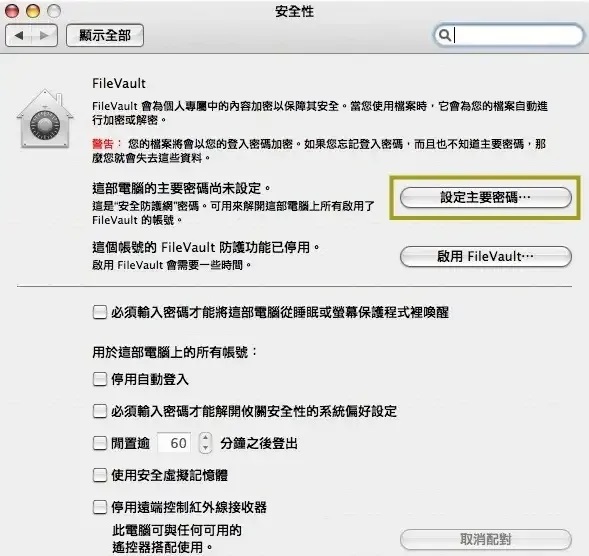The width and height of the screenshot is (589, 556).
Task: Click the down arrow of minutes stepper
Action: coord(205,448)
